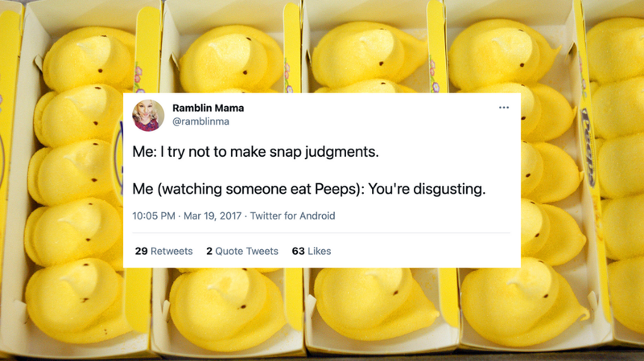Viewport: 644px width, 361px height.
Task: Click the bottom-right yellow Peep chick
Action: click(x=524, y=302)
